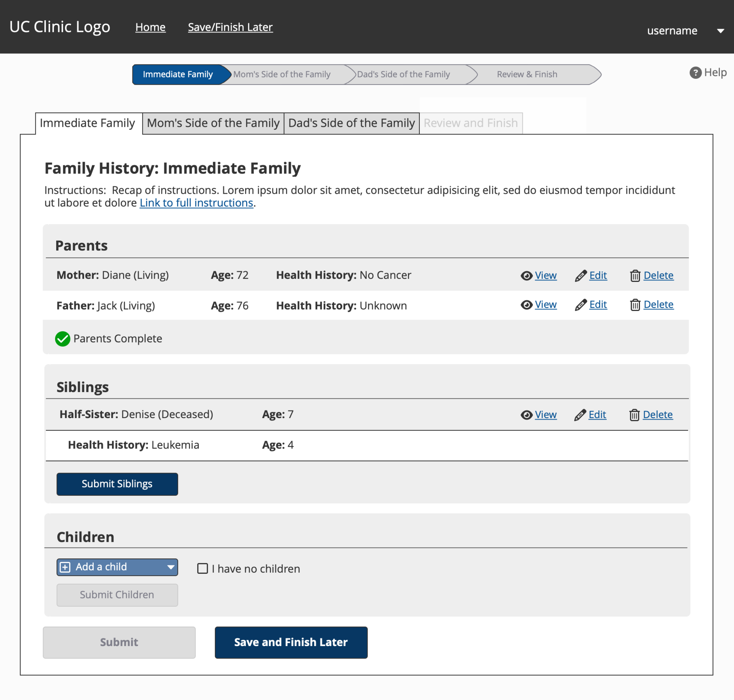Click the pencil icon for Father Jack
Viewport: 734px width, 700px height.
point(581,305)
